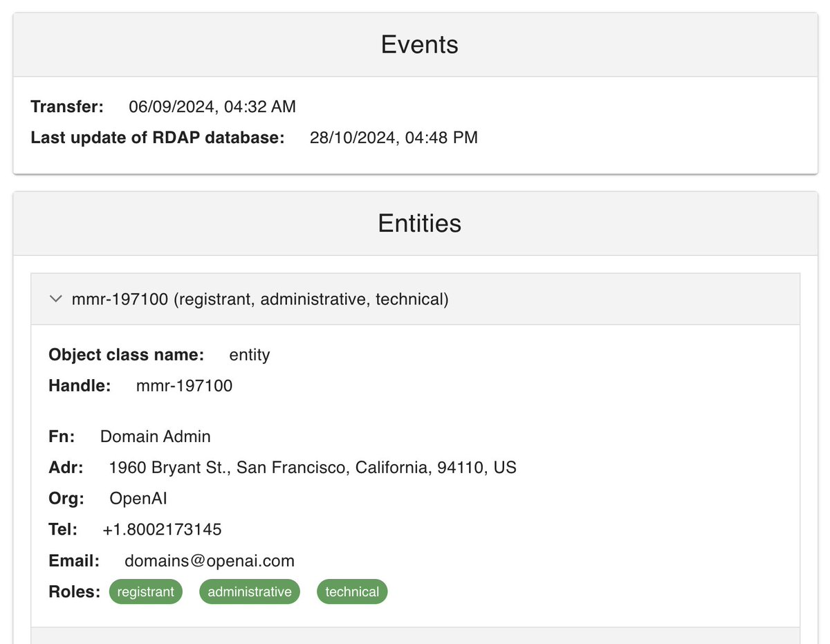Click the Roles: label
This screenshot has width=830, height=644.
(x=75, y=592)
